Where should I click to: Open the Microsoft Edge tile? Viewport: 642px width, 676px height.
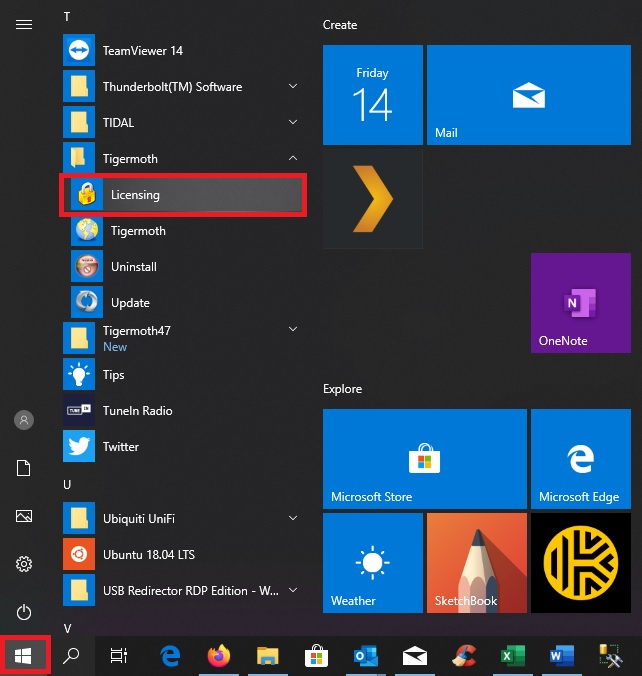point(581,459)
